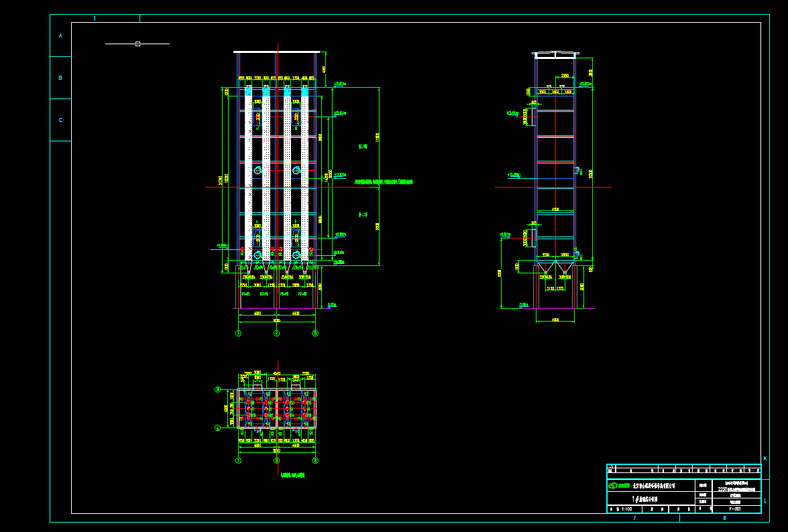The image size is (788, 532).
Task: Select grid bubble 1 under the plan view
Action: coord(238,460)
